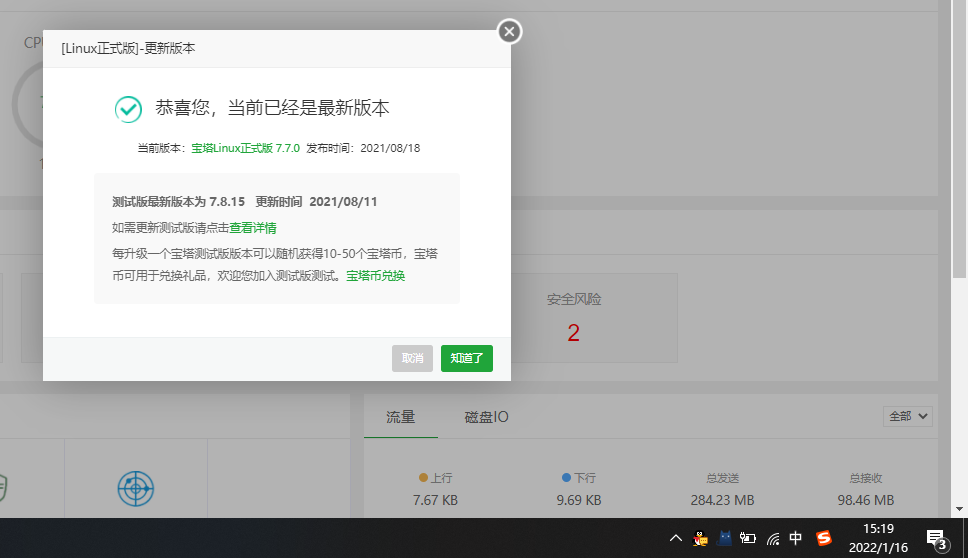968x558 pixels.
Task: Open the notification center icon
Action: pyautogui.click(x=937, y=539)
